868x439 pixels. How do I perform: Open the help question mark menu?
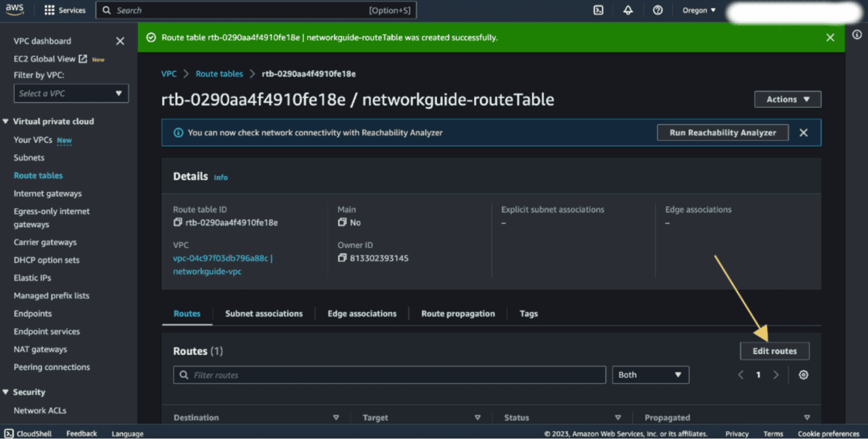pos(657,10)
